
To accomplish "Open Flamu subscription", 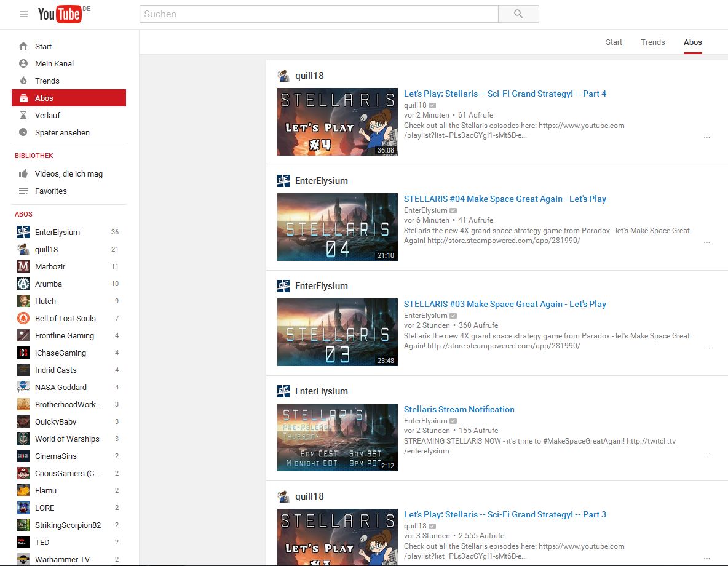I will [69, 490].
